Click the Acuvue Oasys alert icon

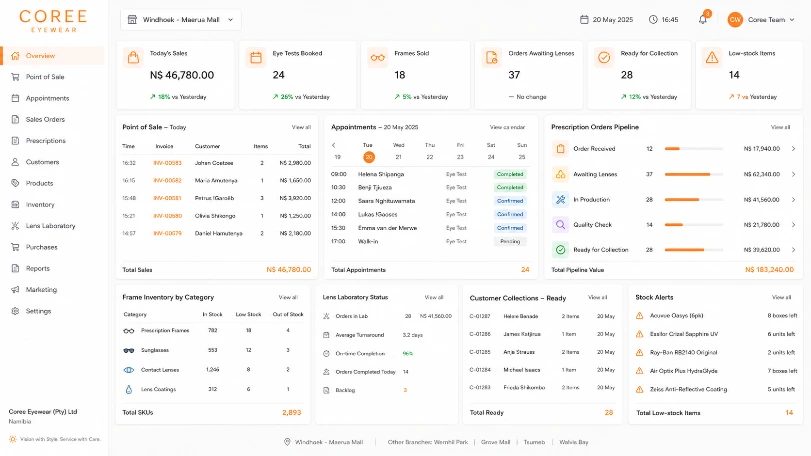[640, 315]
